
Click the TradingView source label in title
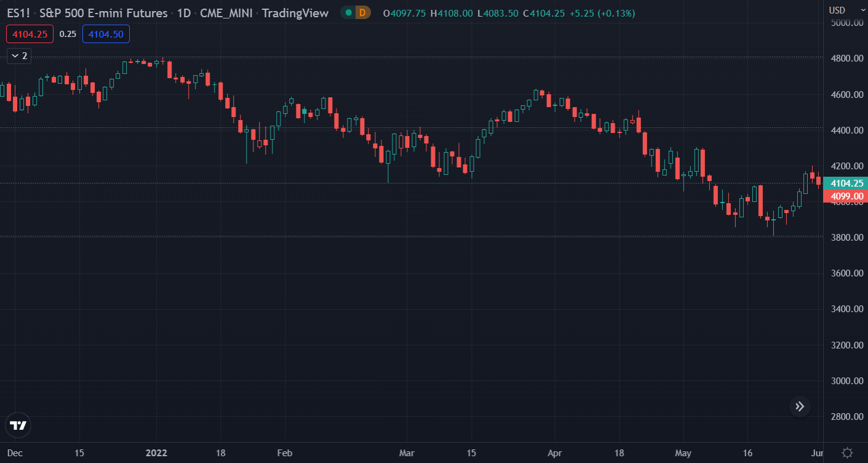(x=295, y=13)
